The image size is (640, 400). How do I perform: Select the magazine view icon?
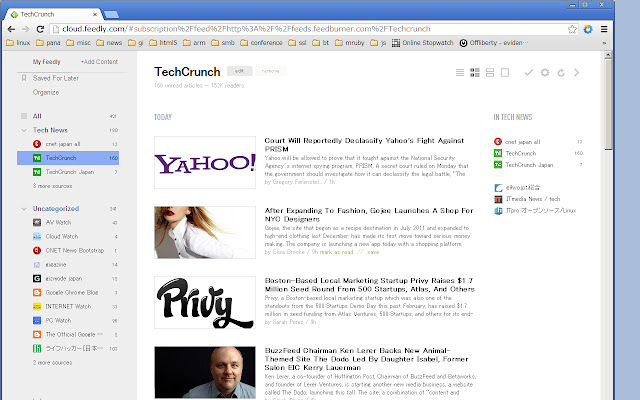475,73
